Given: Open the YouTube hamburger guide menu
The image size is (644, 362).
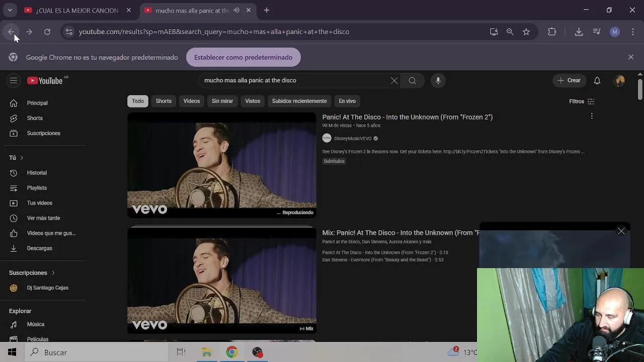Looking at the screenshot, I should point(14,80).
